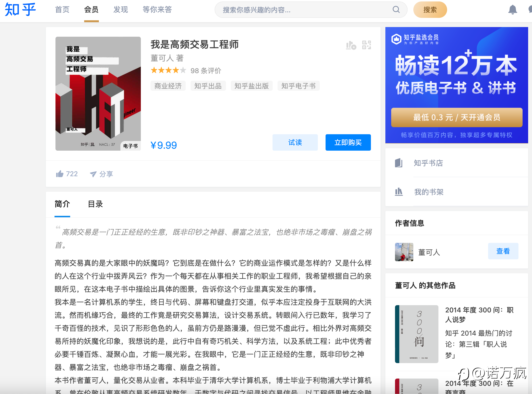View the book cover image

pyautogui.click(x=98, y=94)
